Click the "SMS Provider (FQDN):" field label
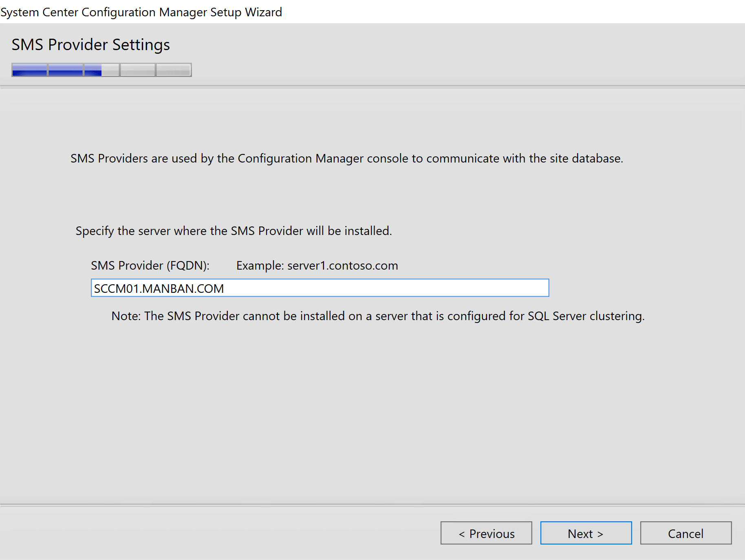This screenshot has height=560, width=745. click(150, 266)
